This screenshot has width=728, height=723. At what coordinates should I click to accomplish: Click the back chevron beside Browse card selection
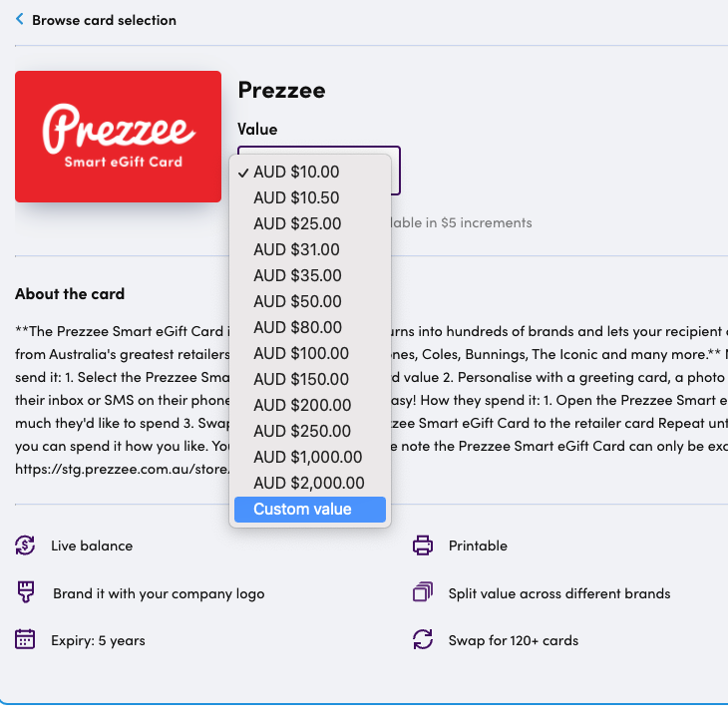pos(20,19)
